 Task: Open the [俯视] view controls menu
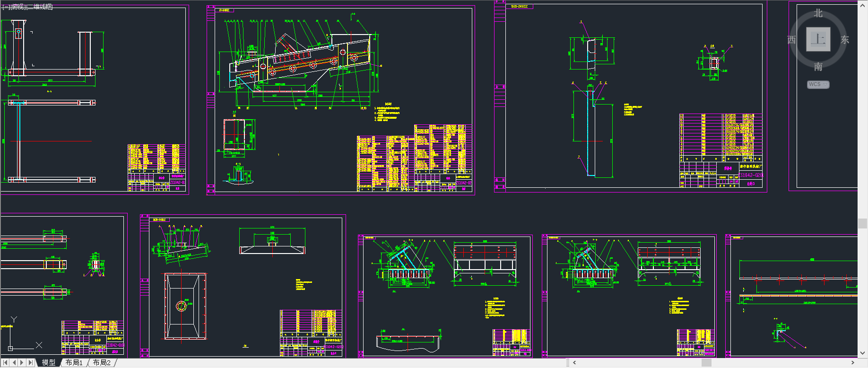[17, 7]
